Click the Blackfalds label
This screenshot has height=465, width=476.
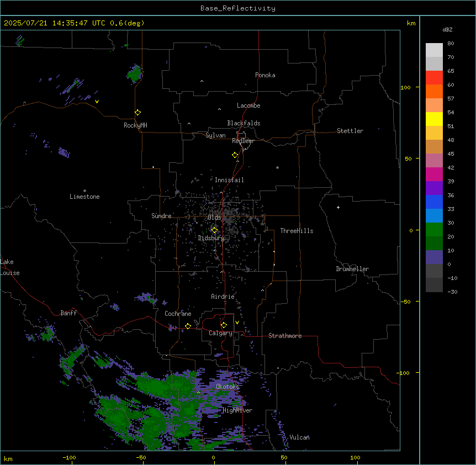tap(244, 123)
